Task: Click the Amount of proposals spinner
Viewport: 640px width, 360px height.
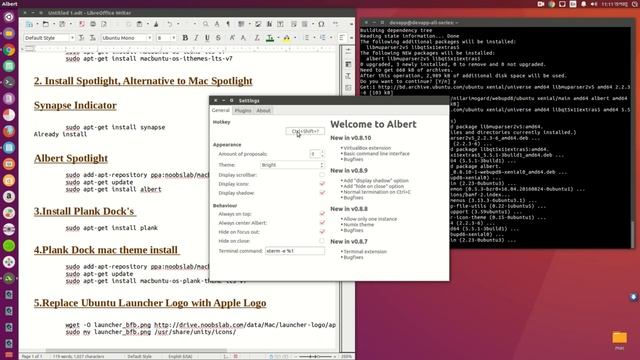Action: (317, 154)
